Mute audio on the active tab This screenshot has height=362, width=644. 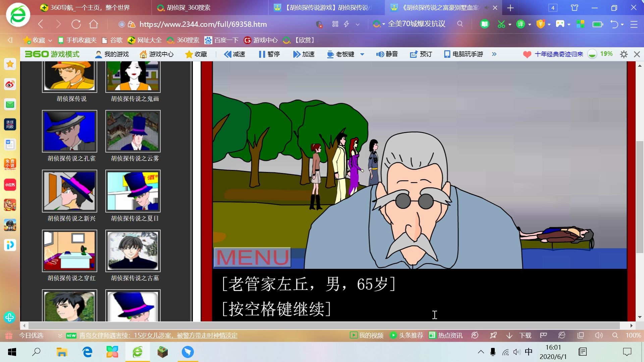[487, 7]
